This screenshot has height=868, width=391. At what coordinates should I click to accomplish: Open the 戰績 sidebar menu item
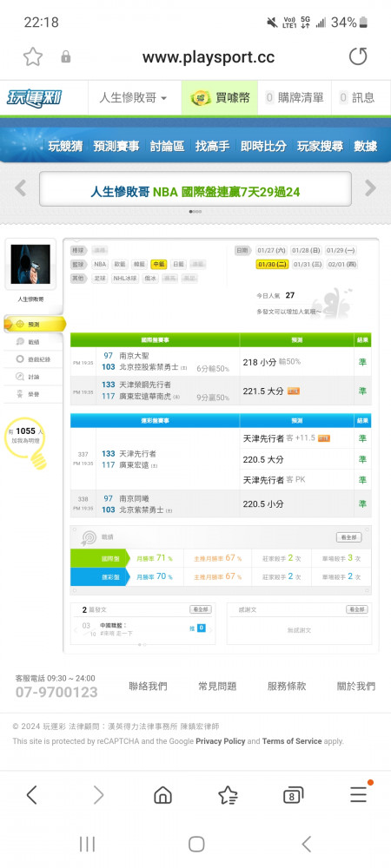click(33, 341)
